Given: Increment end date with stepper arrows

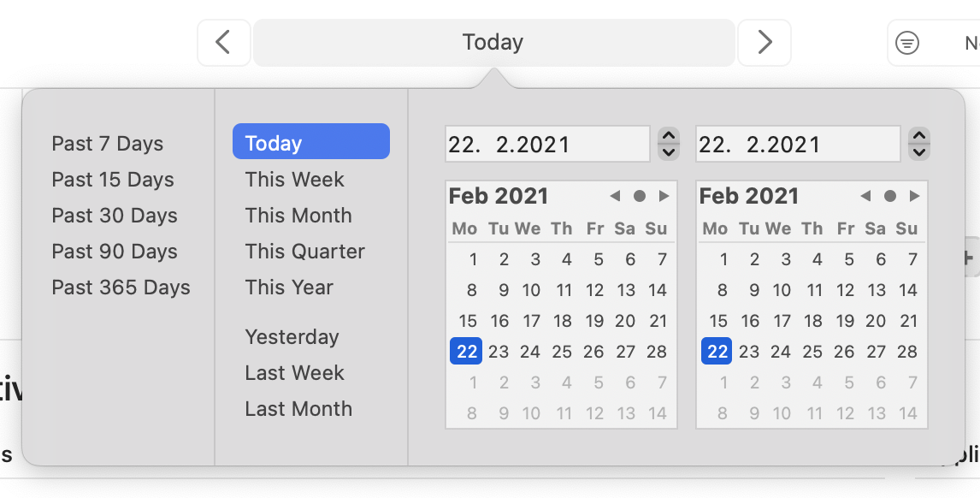Looking at the screenshot, I should tap(919, 136).
